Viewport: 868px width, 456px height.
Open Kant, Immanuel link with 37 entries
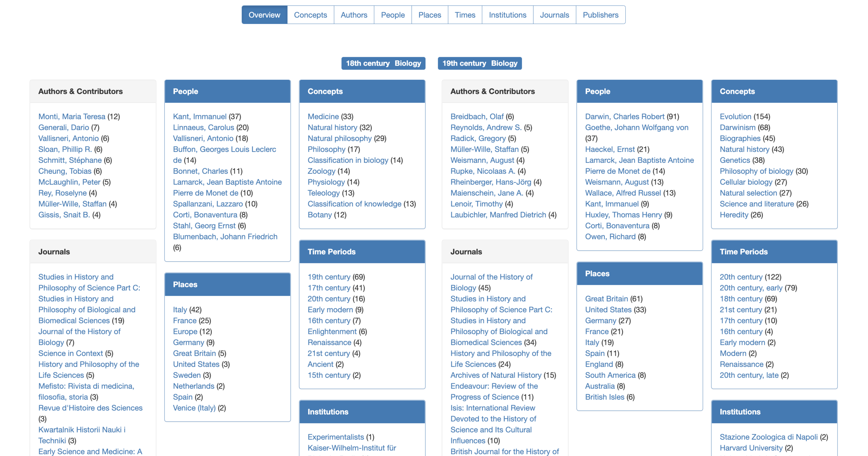pos(200,117)
